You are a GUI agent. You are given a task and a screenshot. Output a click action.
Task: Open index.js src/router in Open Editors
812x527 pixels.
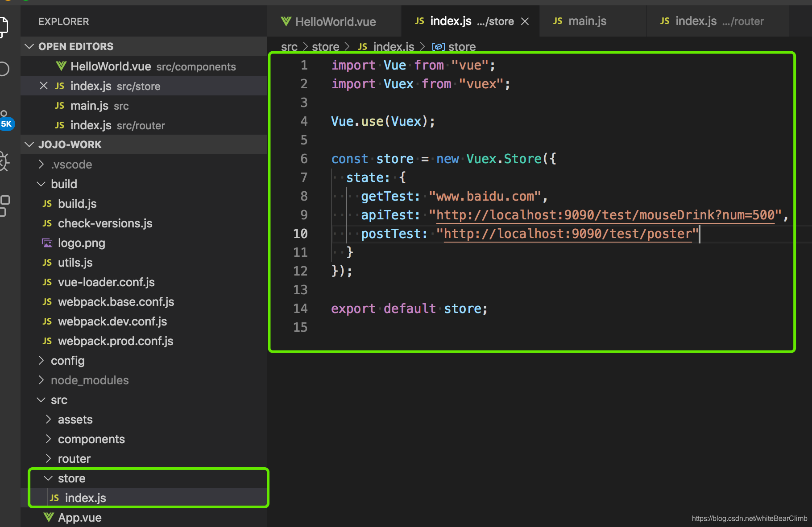pos(144,125)
